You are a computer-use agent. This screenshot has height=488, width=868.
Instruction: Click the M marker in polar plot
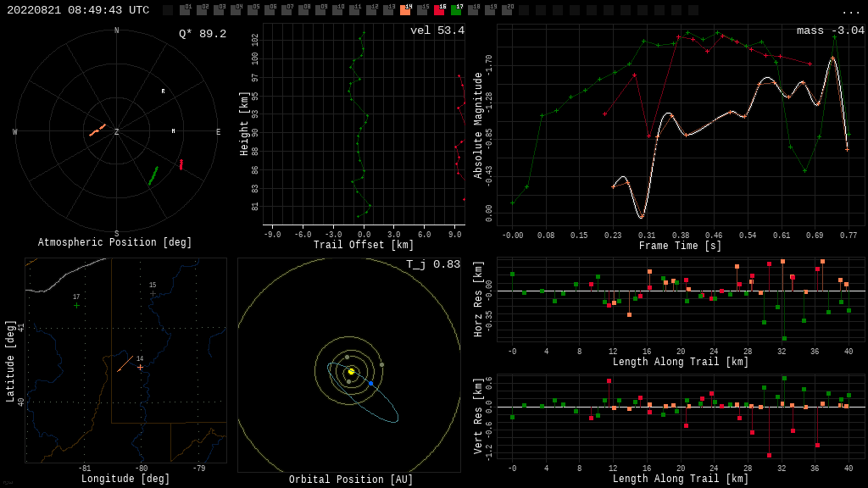[x=173, y=130]
